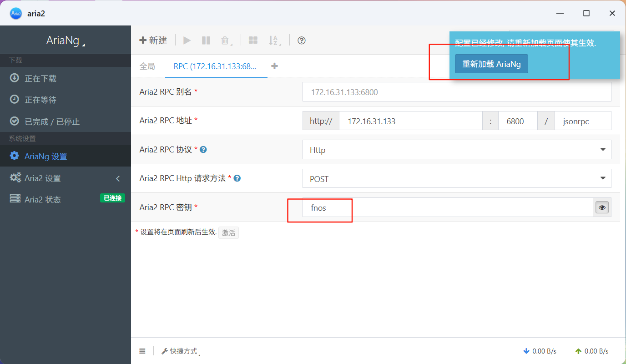Image resolution: width=626 pixels, height=364 pixels.
Task: Edit the RPC port field 6800
Action: coord(518,121)
